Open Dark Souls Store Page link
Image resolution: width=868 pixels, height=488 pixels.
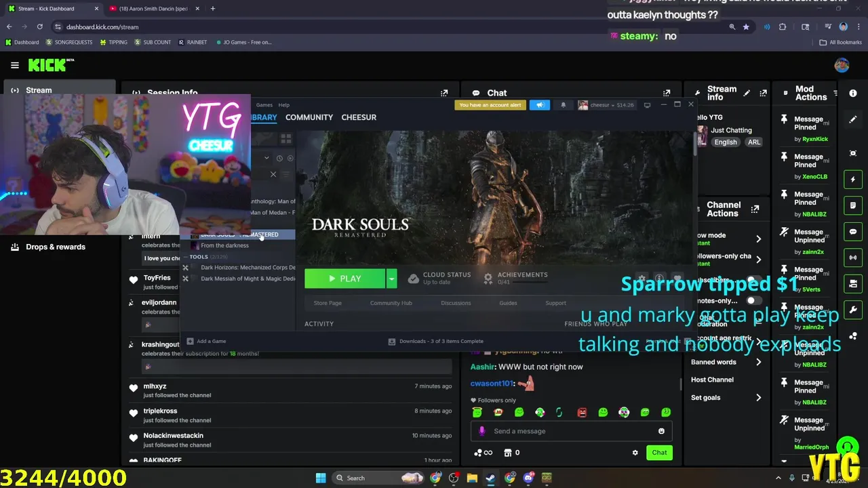[328, 303]
